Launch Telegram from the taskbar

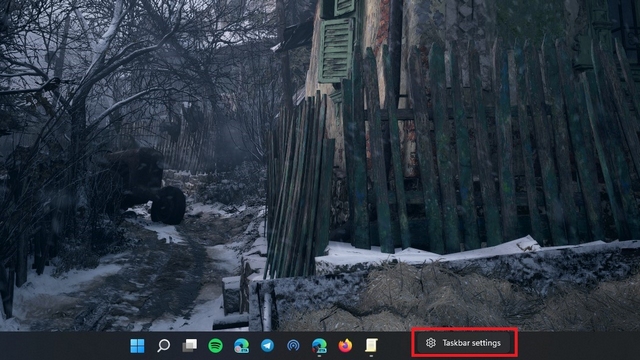(x=267, y=346)
